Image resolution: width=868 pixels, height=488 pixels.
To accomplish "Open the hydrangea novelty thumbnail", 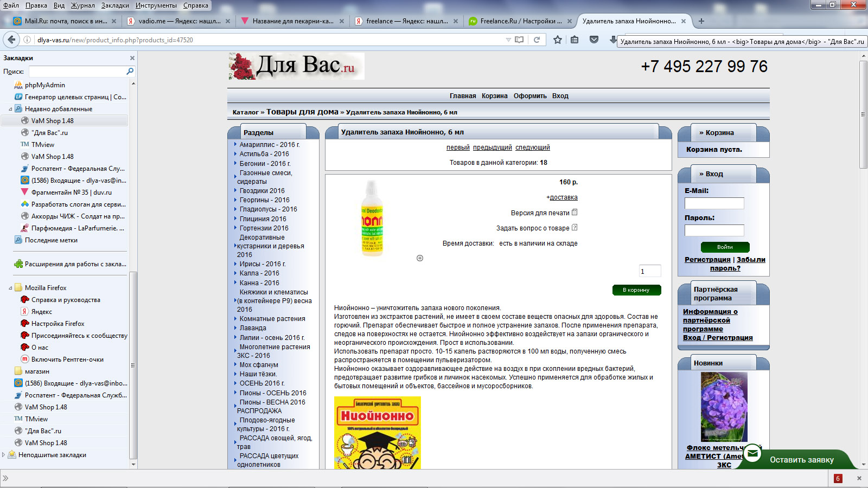I will point(724,407).
